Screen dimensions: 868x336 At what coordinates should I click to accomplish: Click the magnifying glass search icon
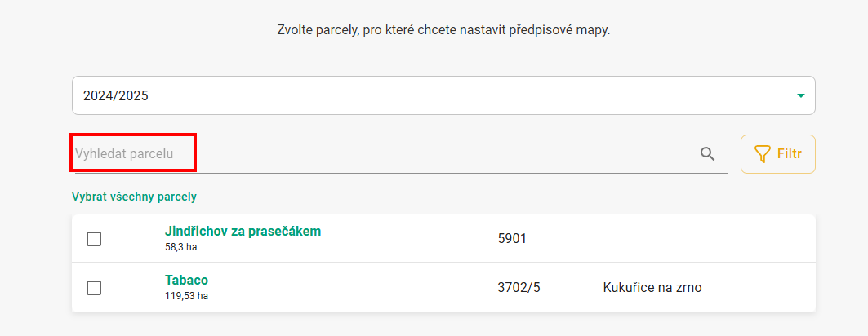pyautogui.click(x=707, y=153)
